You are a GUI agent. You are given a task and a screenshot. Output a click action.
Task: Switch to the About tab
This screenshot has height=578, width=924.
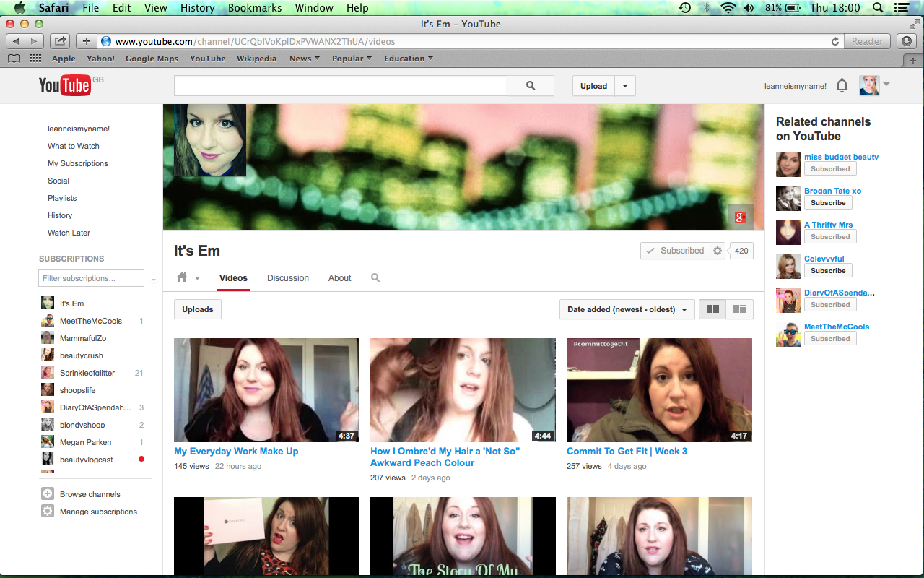tap(340, 278)
